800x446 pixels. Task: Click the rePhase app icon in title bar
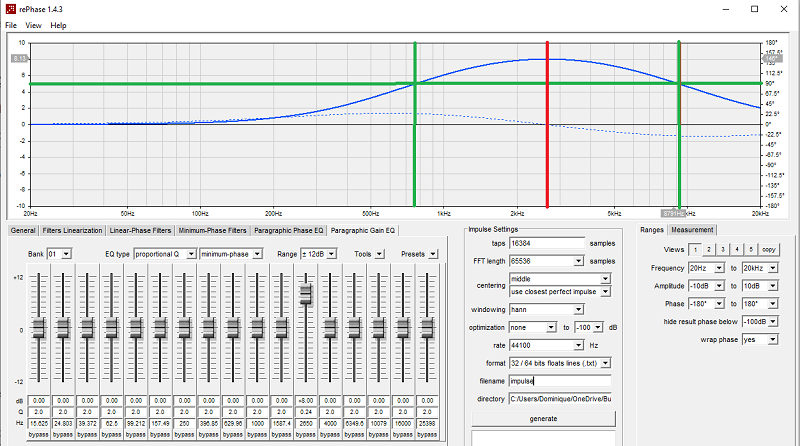(10, 9)
